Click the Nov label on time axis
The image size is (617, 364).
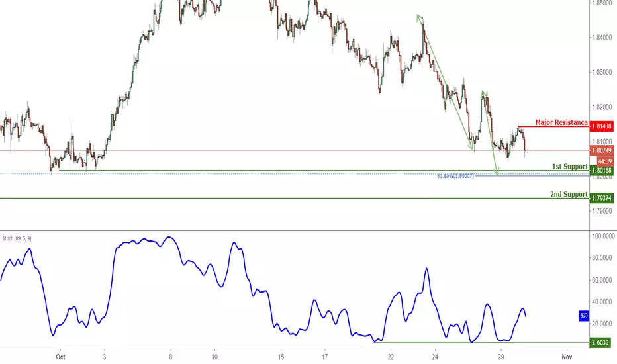567,357
